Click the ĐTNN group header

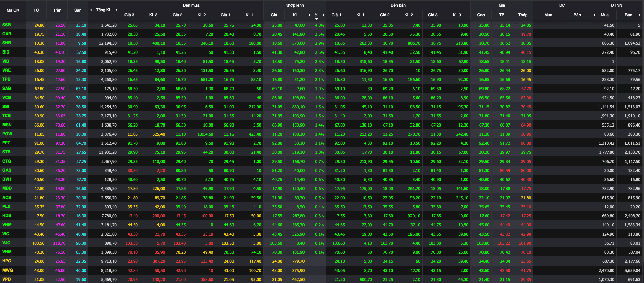click(617, 5)
